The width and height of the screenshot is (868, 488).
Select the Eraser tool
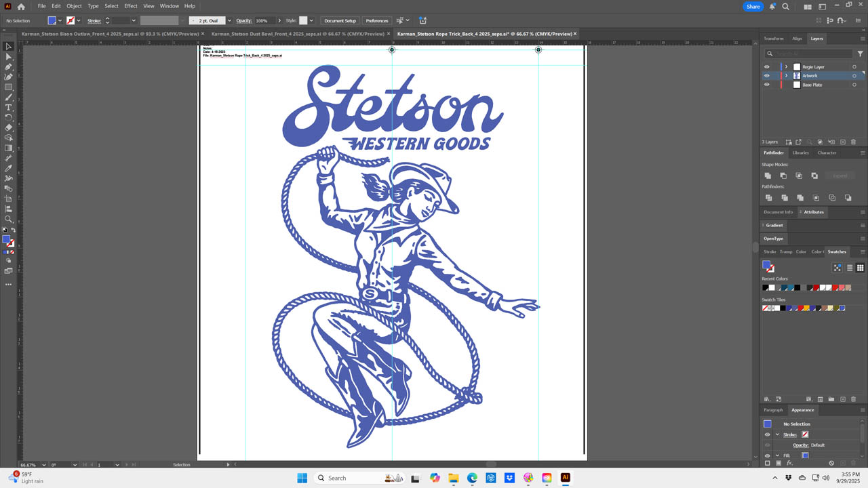9,127
